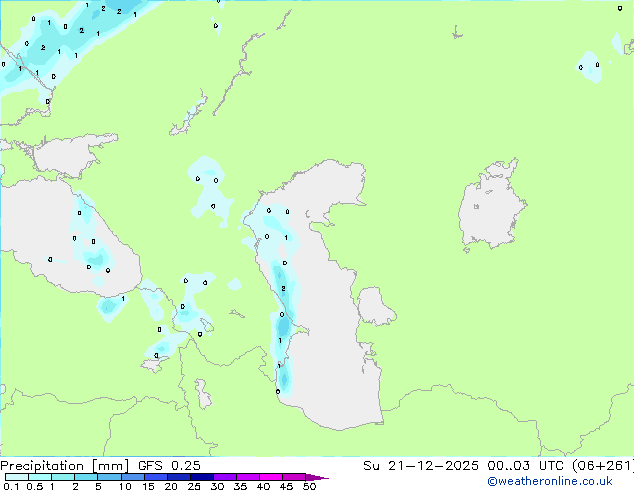Open the weatheronline.co.uk copyright link
Screen dimensions: 634x490
(x=550, y=481)
